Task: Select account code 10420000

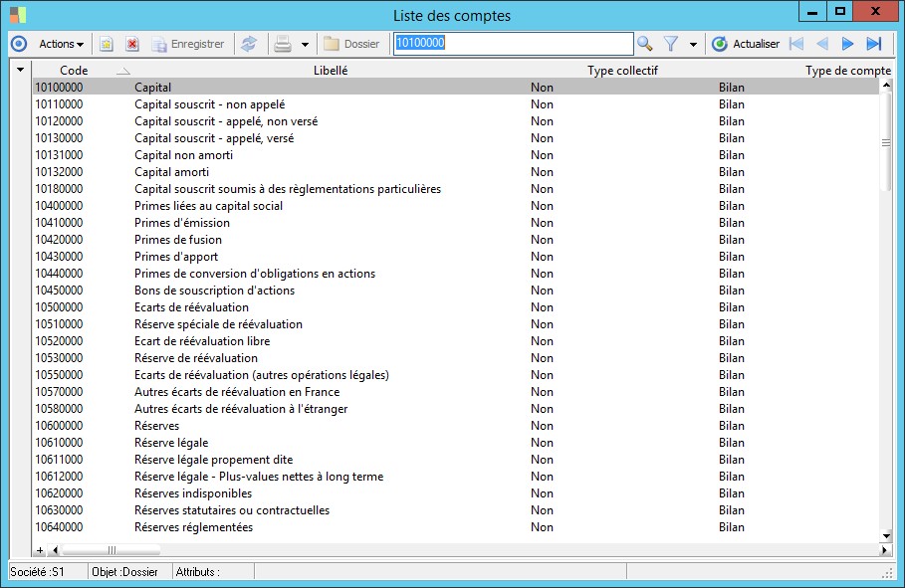Action: click(x=59, y=240)
